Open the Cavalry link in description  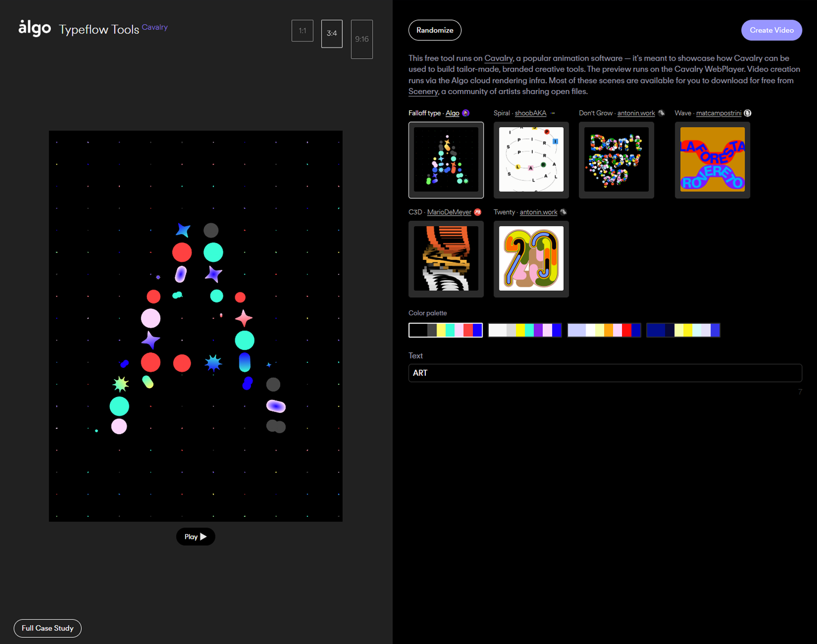pos(498,58)
